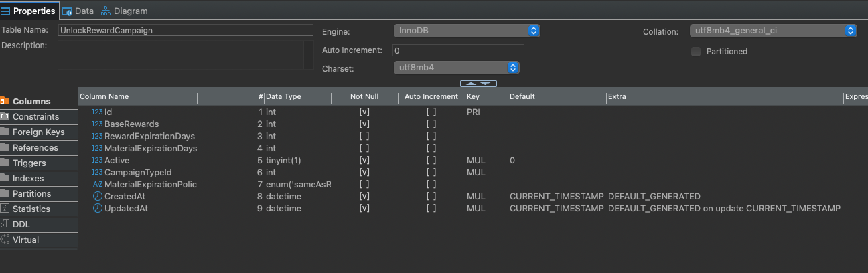Toggle Not Null for RewardExpirationDays

364,136
